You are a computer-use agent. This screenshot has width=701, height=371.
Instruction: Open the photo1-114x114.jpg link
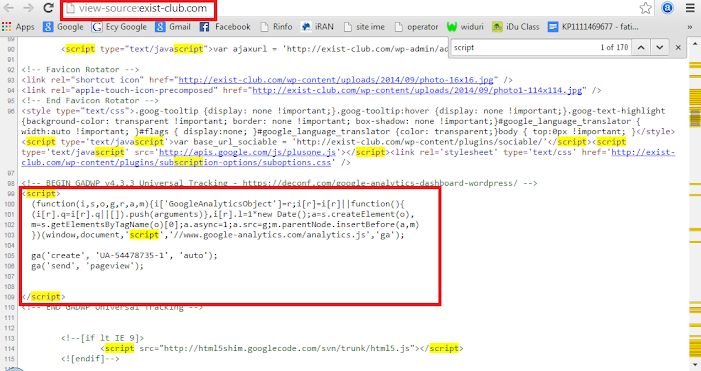pyautogui.click(x=417, y=90)
